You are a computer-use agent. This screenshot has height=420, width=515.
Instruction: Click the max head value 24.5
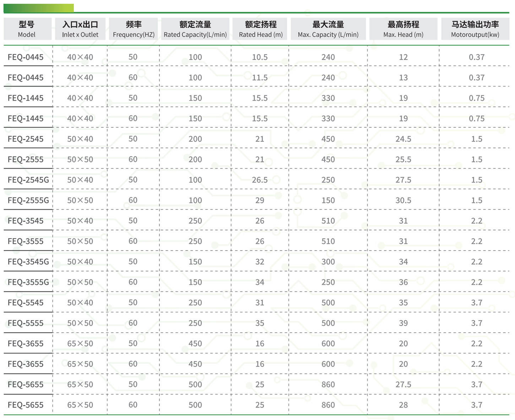coord(403,139)
